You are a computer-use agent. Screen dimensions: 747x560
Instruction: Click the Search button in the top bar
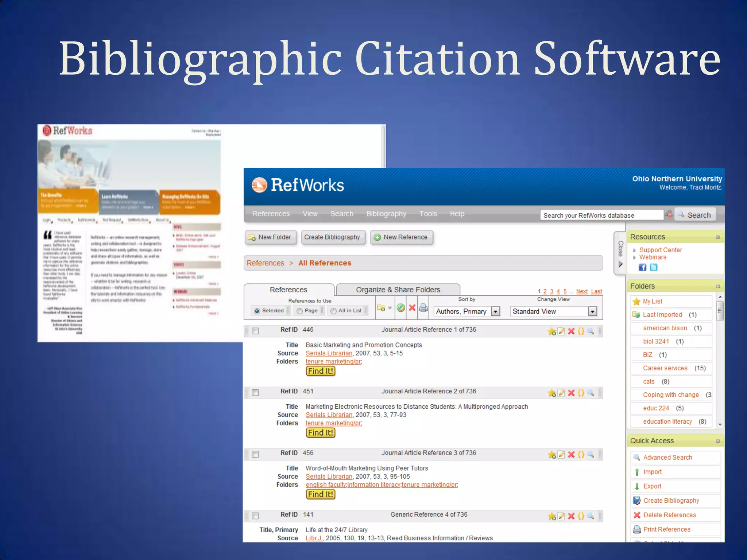[695, 215]
